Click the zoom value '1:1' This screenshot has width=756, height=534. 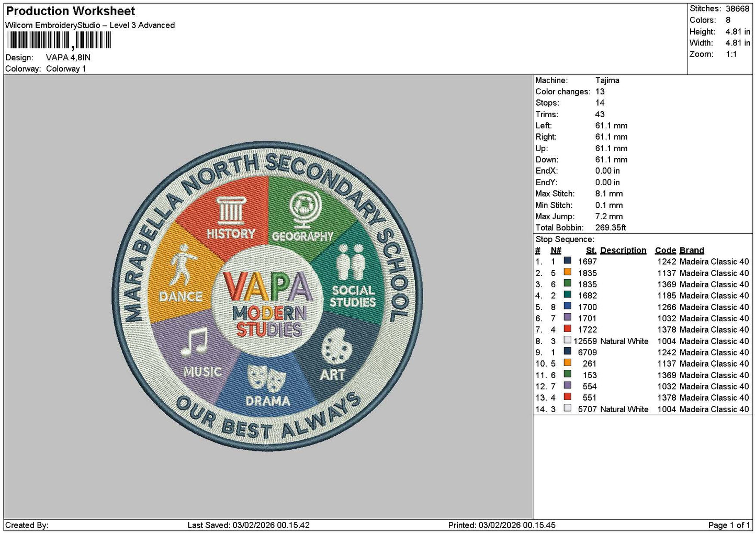731,54
